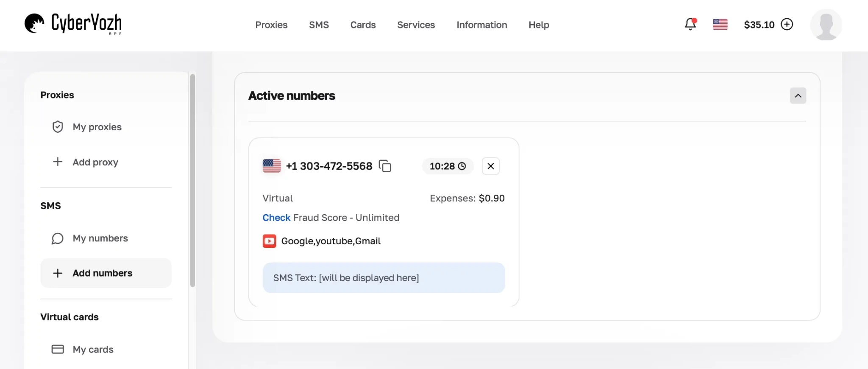
Task: Open the Proxies top menu
Action: pyautogui.click(x=271, y=25)
